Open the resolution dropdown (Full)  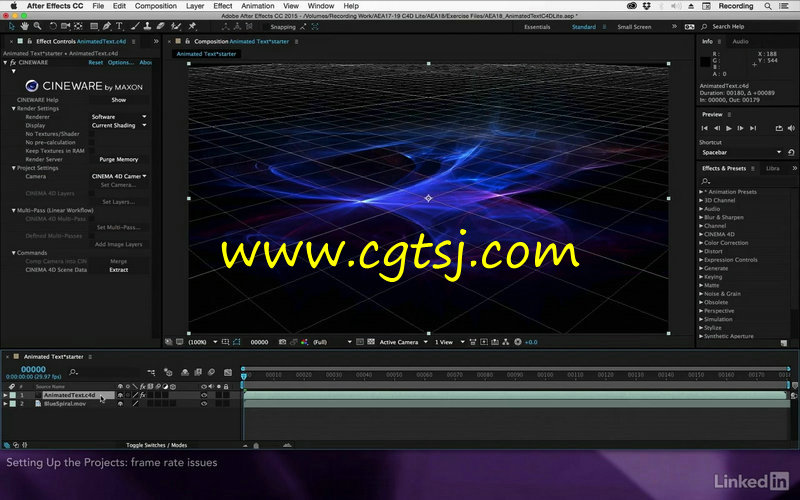(x=332, y=342)
